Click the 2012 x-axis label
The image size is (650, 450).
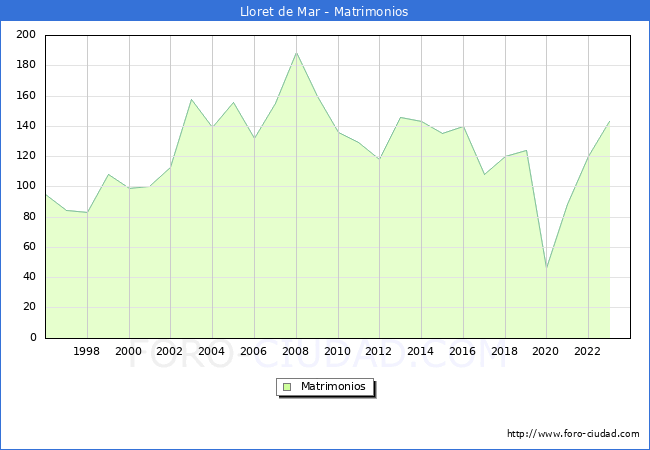[378, 351]
